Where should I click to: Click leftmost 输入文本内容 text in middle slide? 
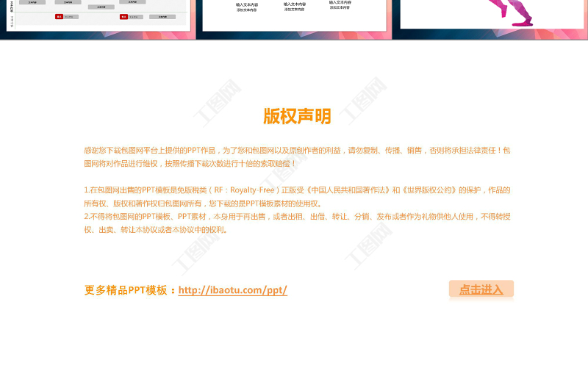(x=247, y=4)
